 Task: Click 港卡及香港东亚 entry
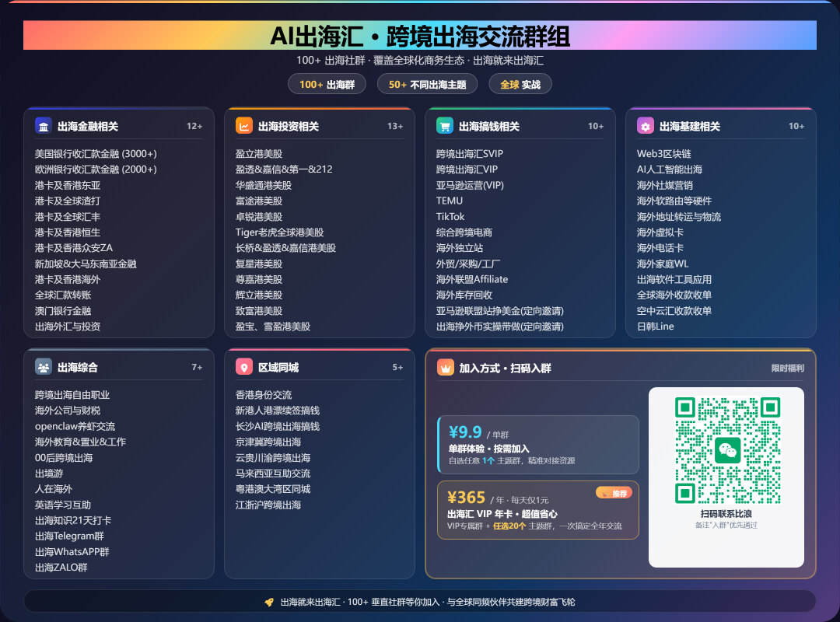coord(68,185)
